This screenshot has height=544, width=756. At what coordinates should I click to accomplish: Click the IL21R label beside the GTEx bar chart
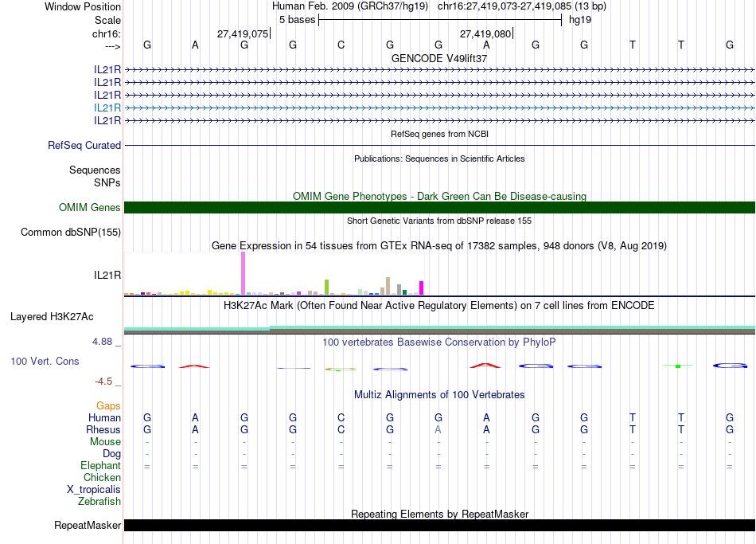coord(107,275)
